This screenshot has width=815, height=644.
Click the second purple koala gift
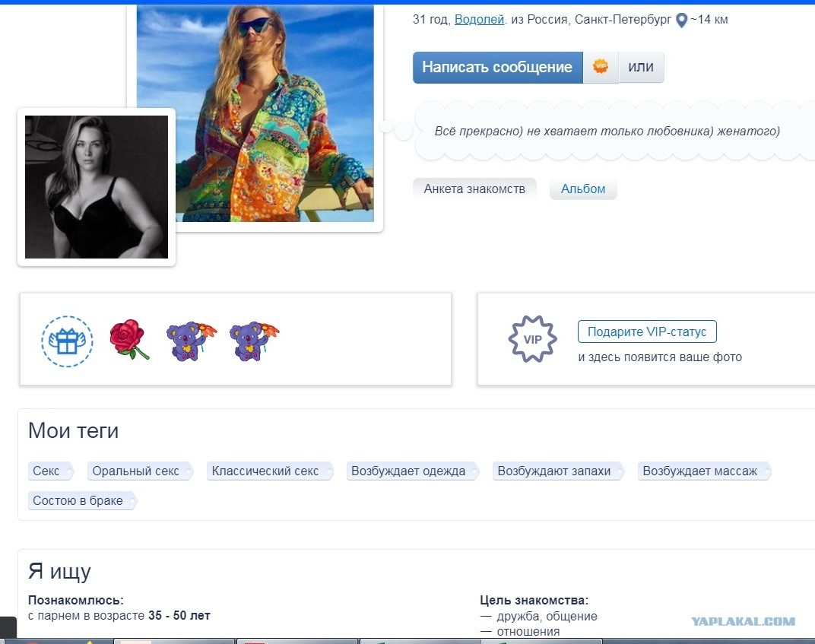click(254, 341)
